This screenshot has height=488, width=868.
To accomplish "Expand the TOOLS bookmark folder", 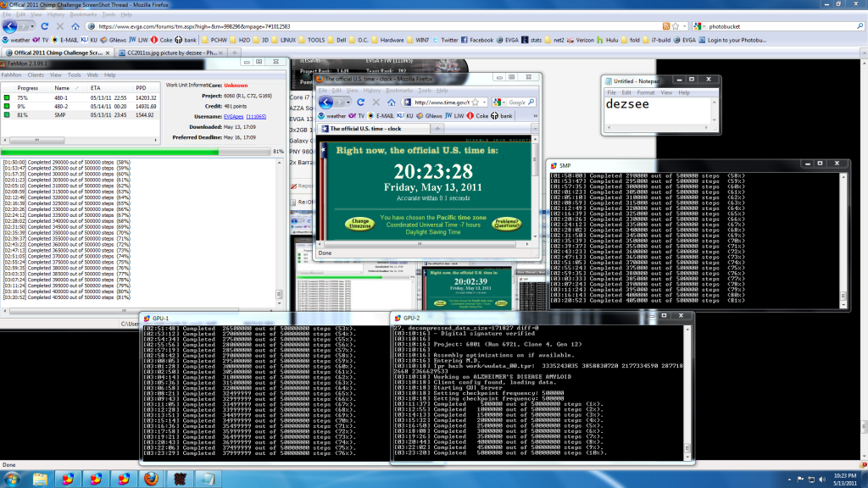I will 315,40.
